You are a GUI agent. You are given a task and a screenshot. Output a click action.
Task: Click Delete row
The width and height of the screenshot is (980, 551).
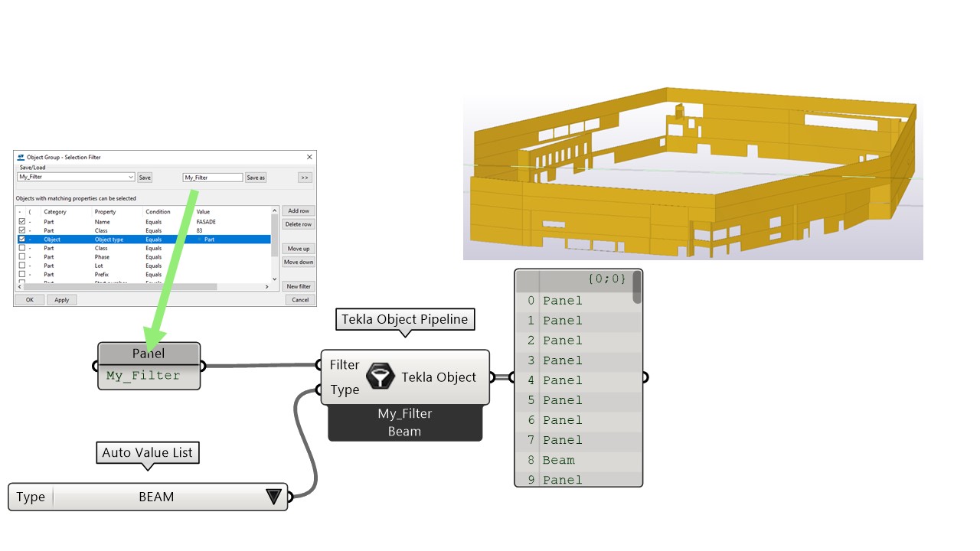point(299,224)
